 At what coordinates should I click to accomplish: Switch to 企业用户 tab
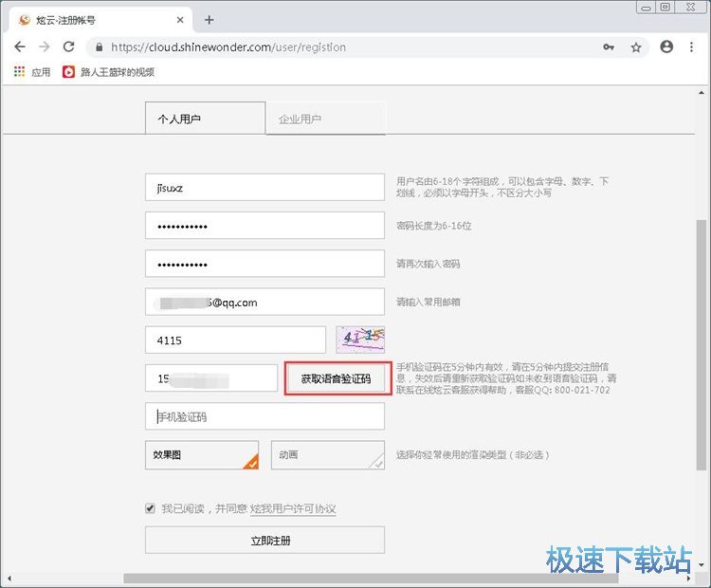tap(326, 119)
